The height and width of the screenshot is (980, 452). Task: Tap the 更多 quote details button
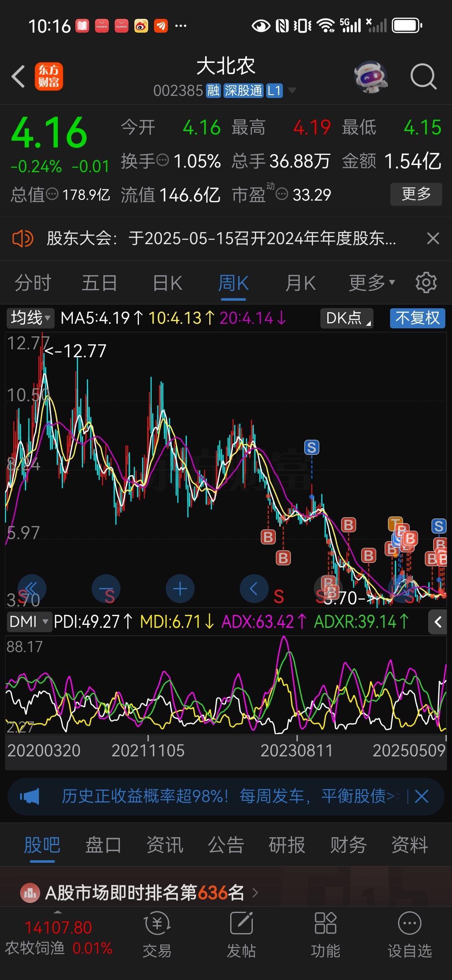point(416,194)
